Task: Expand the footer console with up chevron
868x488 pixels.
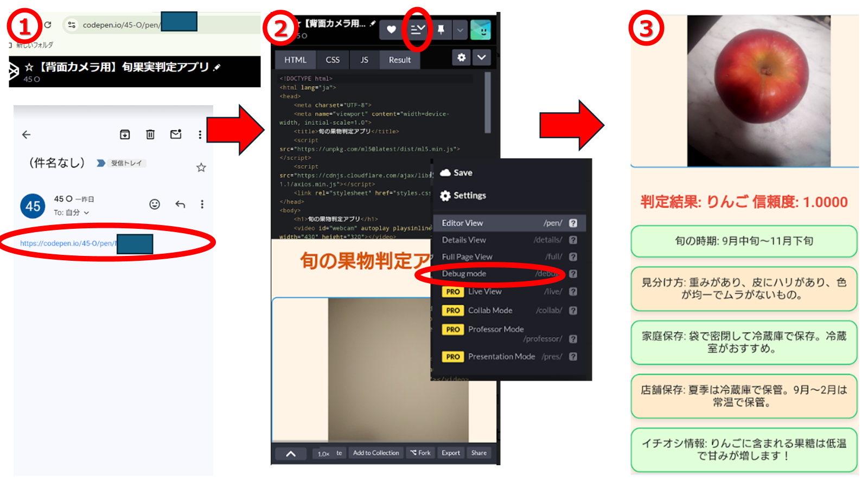Action: pos(291,454)
